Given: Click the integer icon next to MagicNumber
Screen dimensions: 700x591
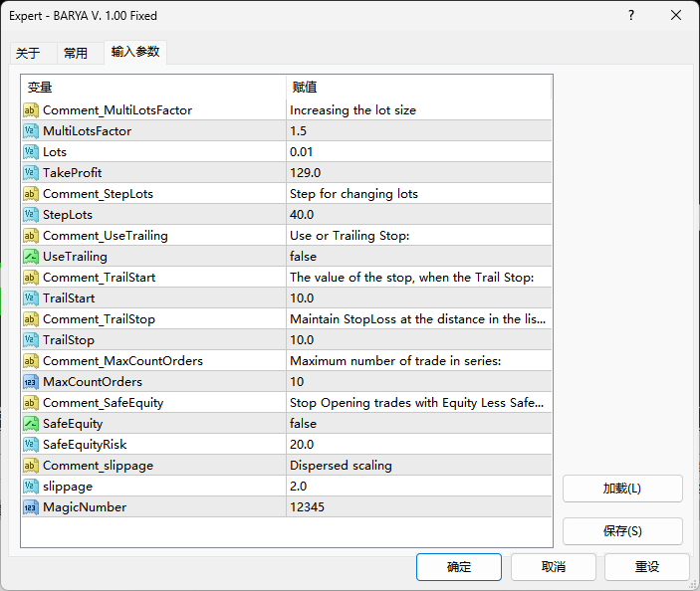Looking at the screenshot, I should click(x=31, y=507).
